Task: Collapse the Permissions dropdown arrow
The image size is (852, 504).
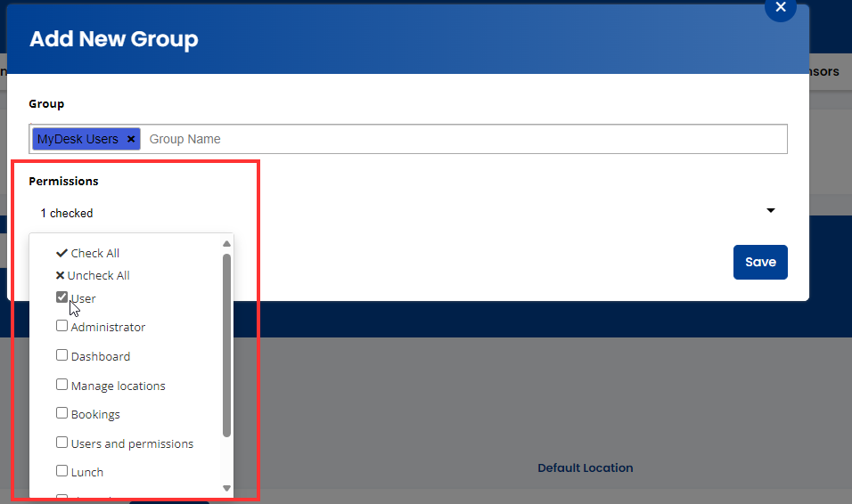Action: pyautogui.click(x=771, y=211)
